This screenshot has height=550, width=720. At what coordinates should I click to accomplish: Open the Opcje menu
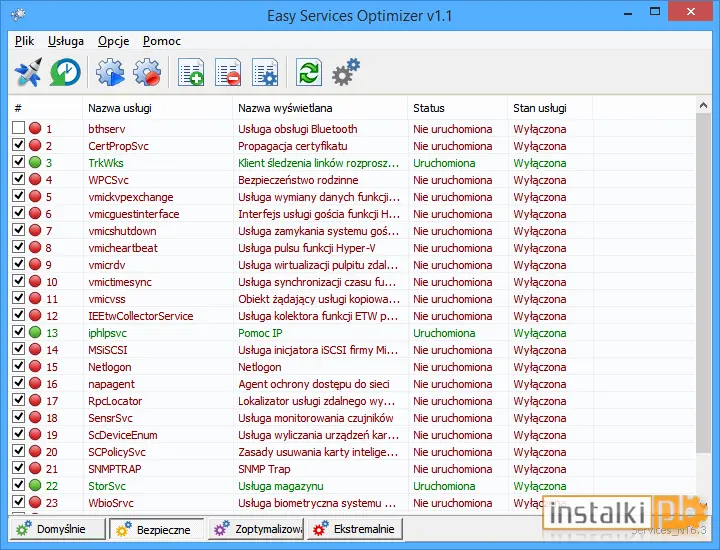[113, 41]
